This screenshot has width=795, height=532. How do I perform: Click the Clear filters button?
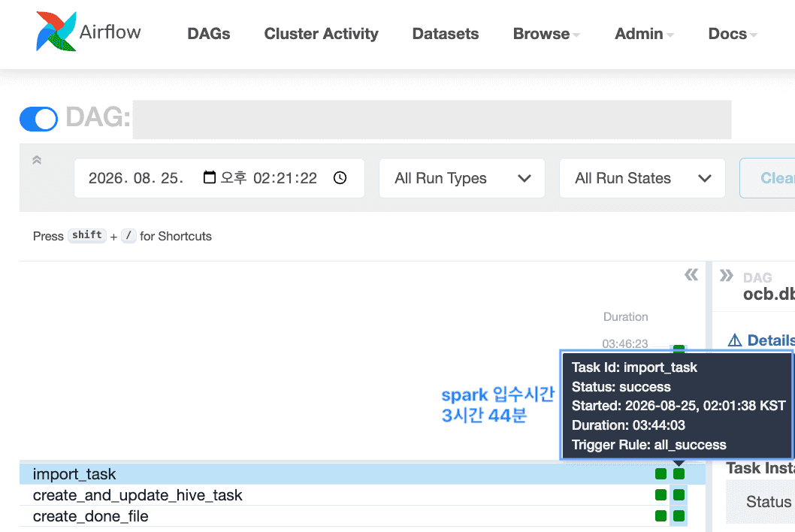pyautogui.click(x=767, y=178)
